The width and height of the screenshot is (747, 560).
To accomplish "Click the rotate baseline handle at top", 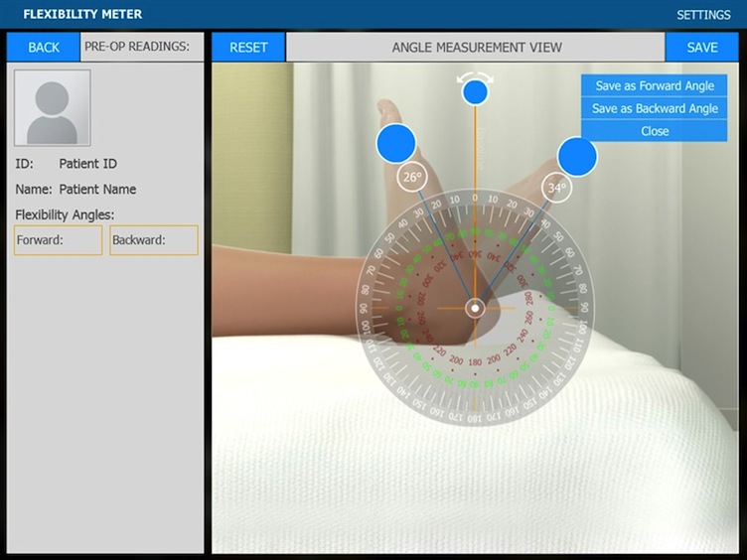I will click(x=475, y=92).
